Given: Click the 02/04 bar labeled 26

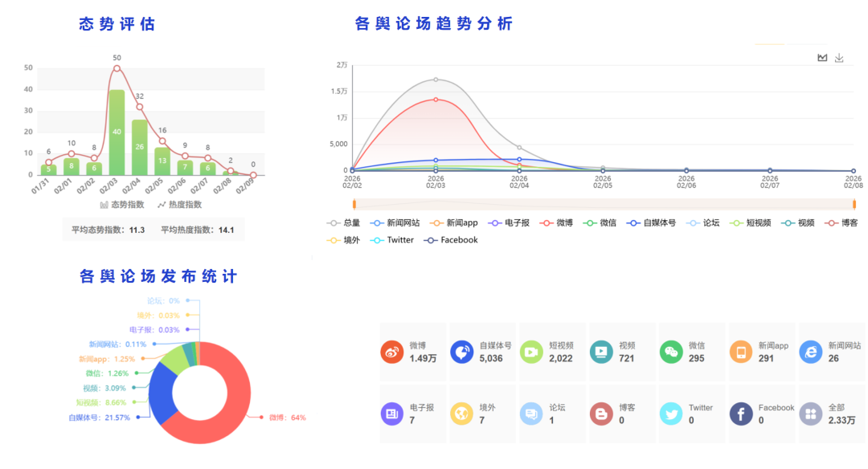Looking at the screenshot, I should pyautogui.click(x=140, y=147).
